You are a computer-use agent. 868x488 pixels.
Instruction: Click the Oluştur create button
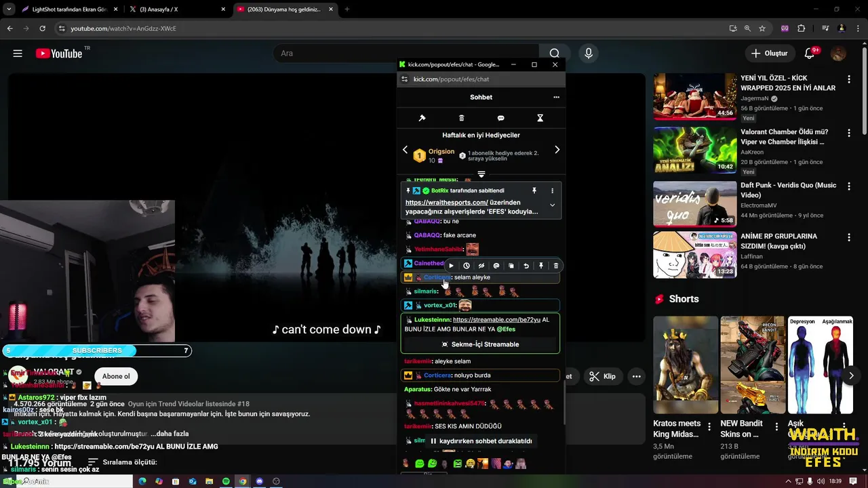point(770,54)
